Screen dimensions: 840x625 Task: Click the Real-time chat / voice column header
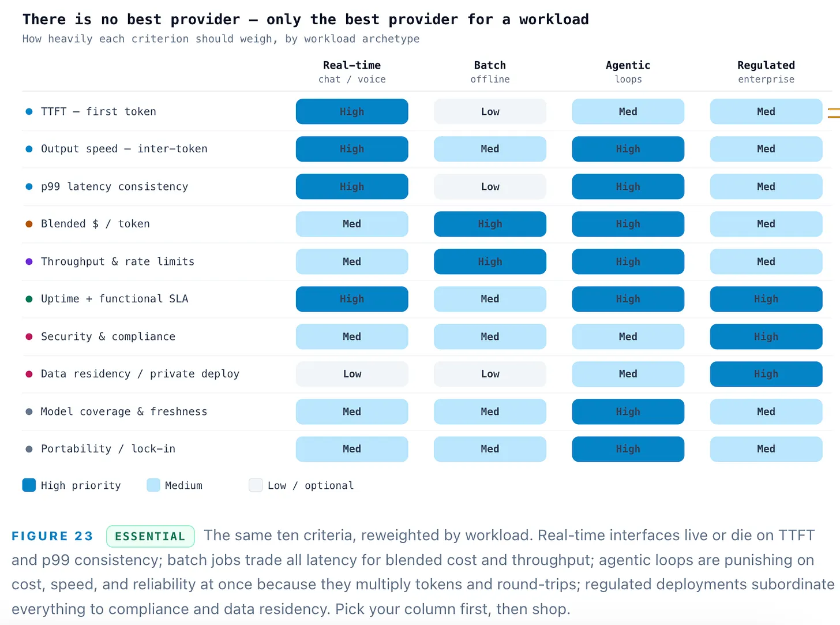(x=352, y=72)
